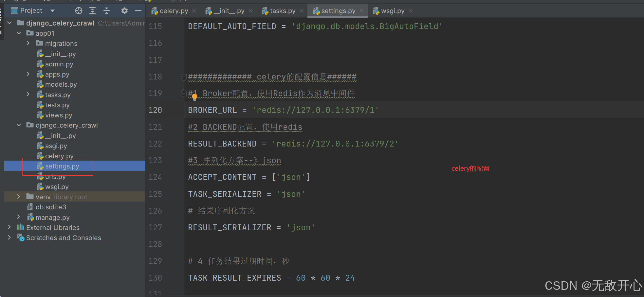Click the TASK_RESULT_EXPIRES line
Image resolution: width=644 pixels, height=297 pixels.
(271, 278)
